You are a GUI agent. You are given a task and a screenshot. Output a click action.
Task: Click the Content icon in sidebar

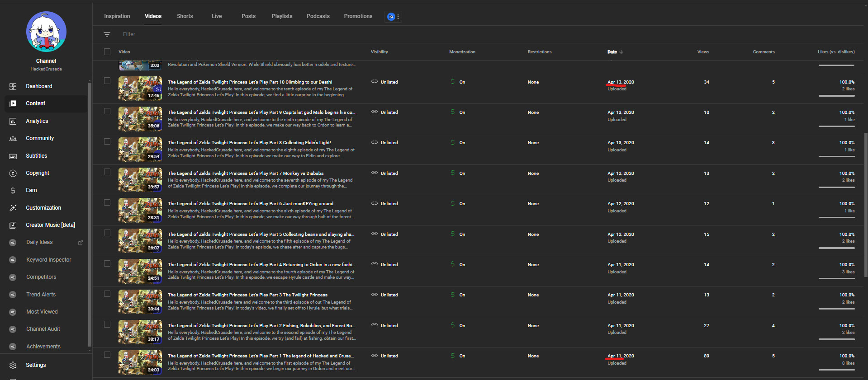tap(13, 103)
